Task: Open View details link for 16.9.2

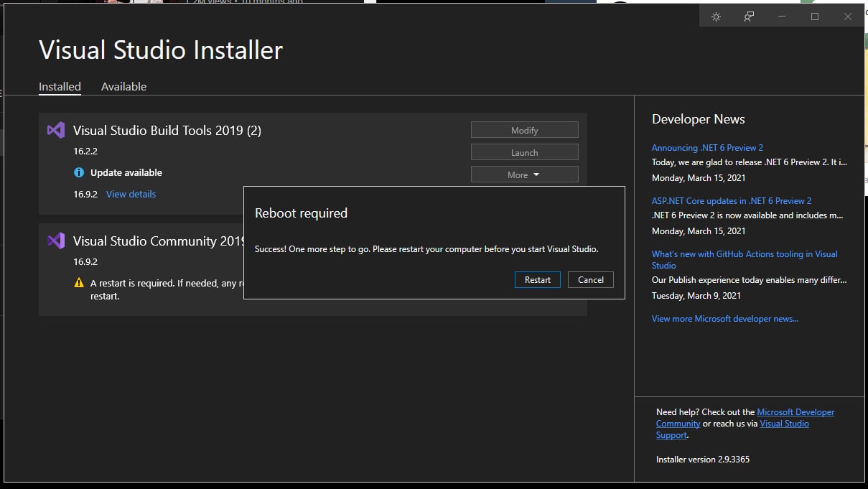Action: pos(131,194)
